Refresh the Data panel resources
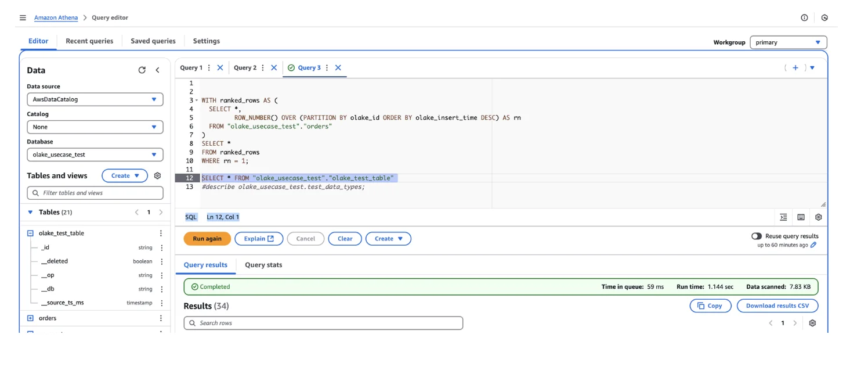Image resolution: width=868 pixels, height=388 pixels. click(x=142, y=70)
